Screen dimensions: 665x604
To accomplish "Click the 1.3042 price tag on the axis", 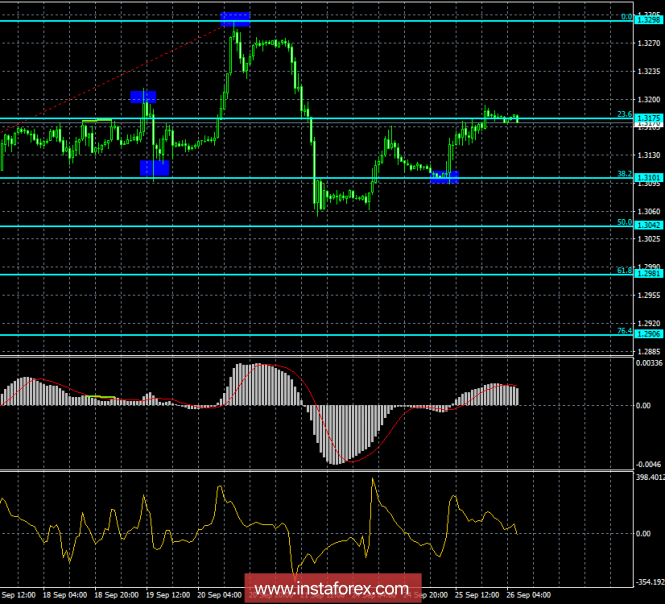I will 647,226.
